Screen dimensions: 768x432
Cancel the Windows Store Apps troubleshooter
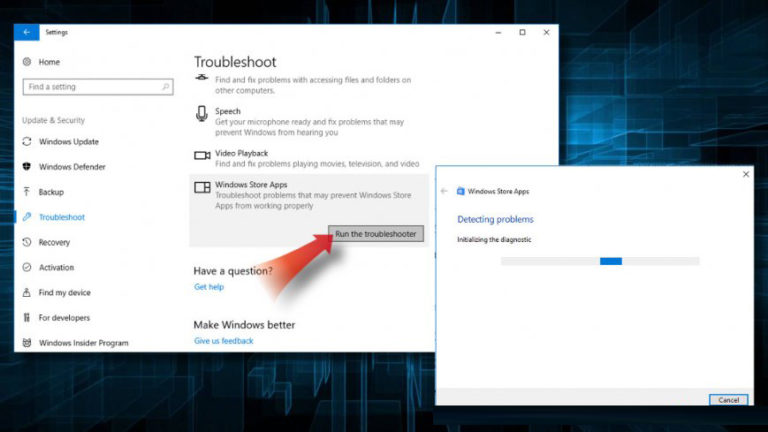(x=728, y=399)
